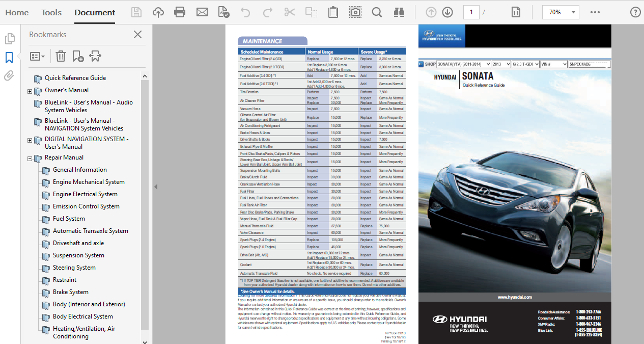This screenshot has width=644, height=344.
Task: Go to previous page arrow
Action: click(x=431, y=12)
